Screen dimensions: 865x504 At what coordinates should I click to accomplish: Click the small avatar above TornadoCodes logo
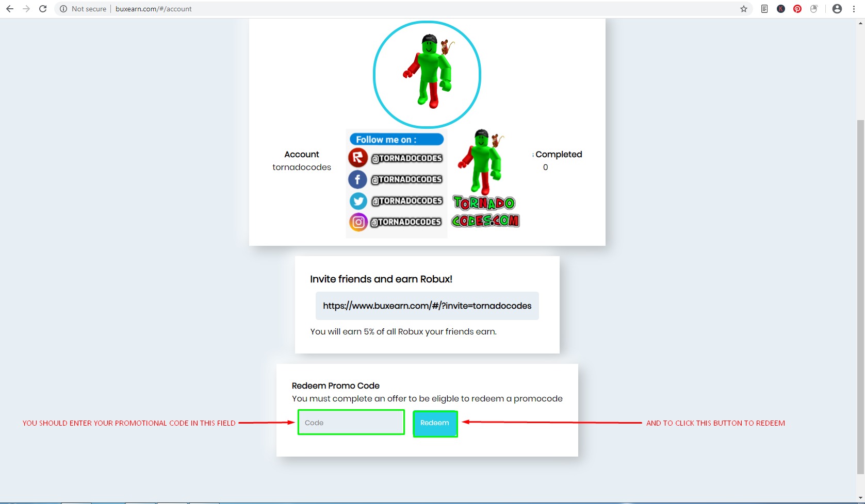pyautogui.click(x=481, y=161)
